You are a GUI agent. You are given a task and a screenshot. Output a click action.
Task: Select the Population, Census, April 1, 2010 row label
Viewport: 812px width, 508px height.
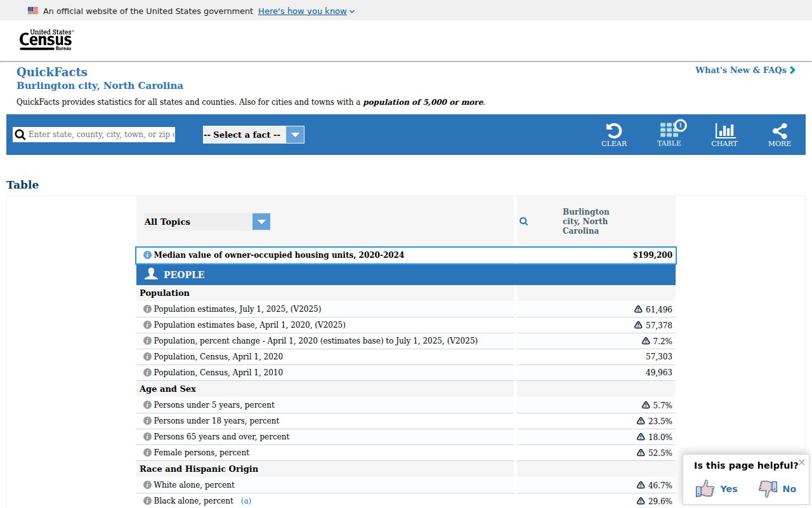(x=218, y=373)
